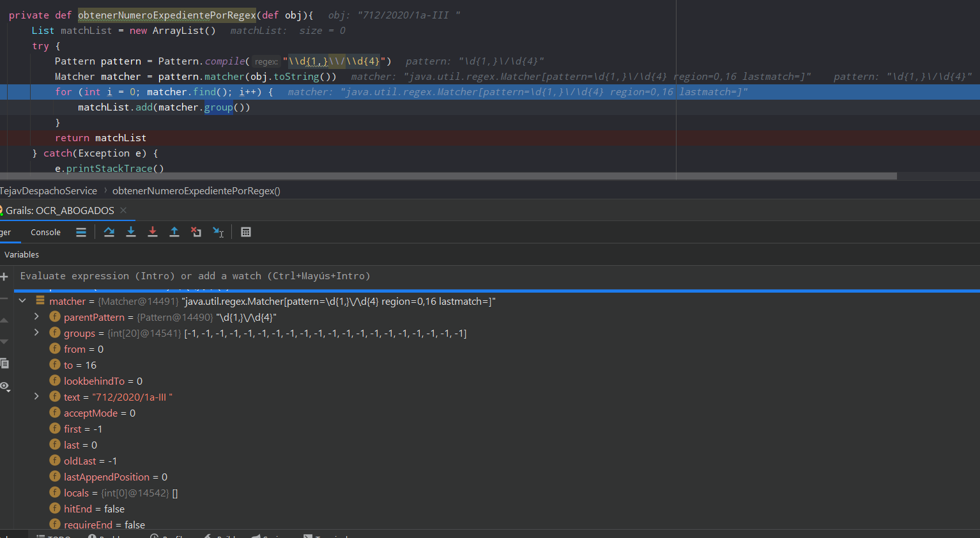980x538 pixels.
Task: Switch to the Console tab
Action: tap(45, 233)
